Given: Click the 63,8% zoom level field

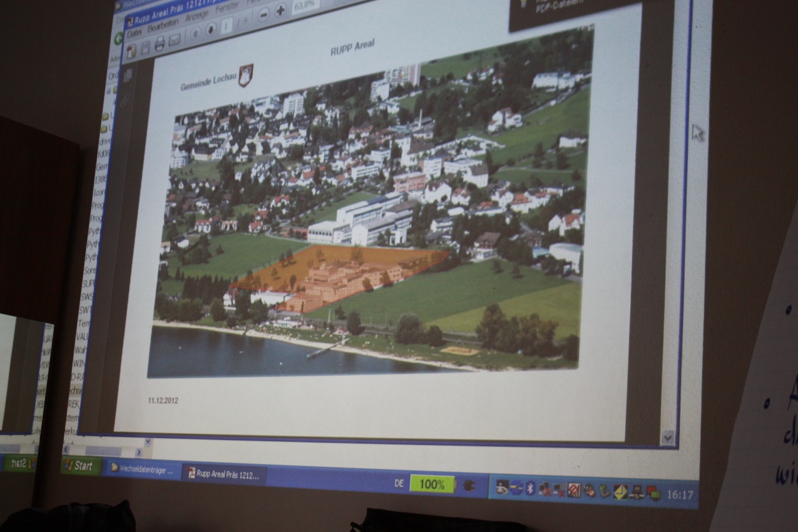Looking at the screenshot, I should click(x=305, y=5).
